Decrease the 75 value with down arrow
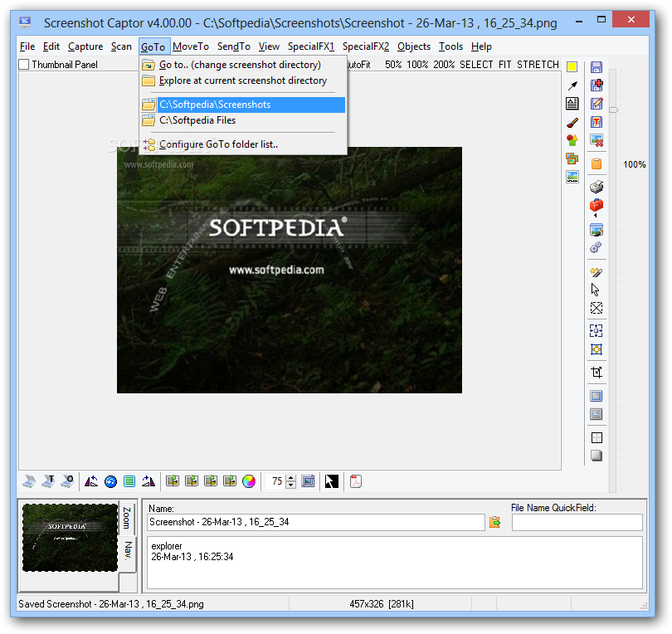Screen dimensions: 672x634 291,485
